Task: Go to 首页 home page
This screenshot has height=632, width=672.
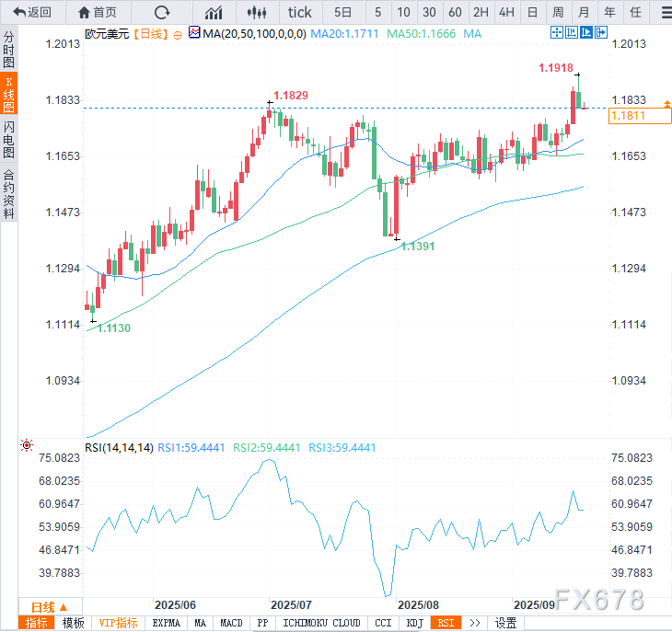Action: coord(98,12)
